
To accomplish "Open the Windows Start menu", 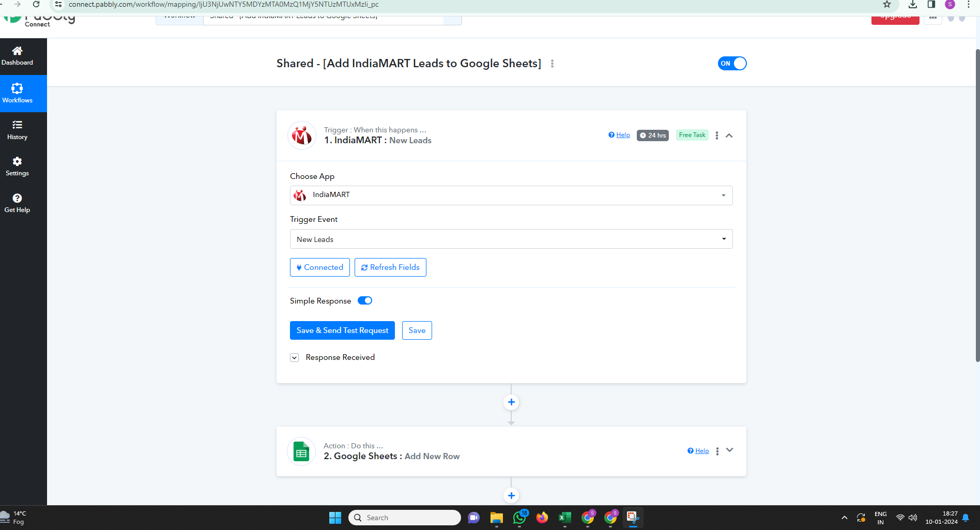I will coord(335,518).
